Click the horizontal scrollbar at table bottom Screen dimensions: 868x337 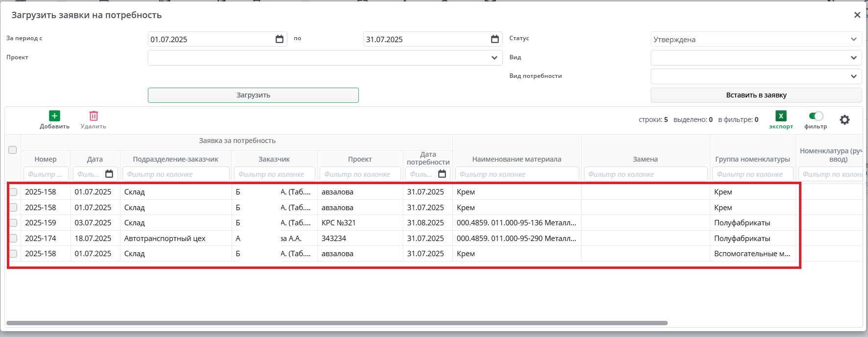(x=337, y=323)
